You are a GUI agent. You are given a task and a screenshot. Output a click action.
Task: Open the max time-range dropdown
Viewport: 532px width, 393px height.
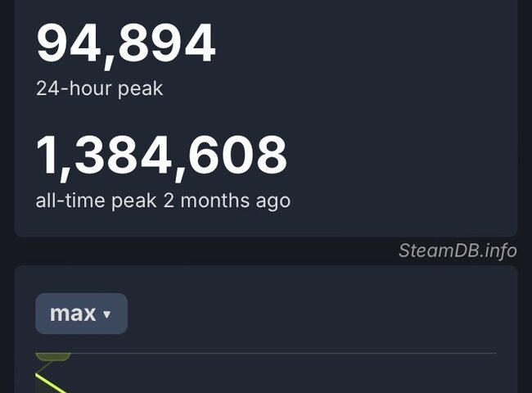(x=81, y=314)
